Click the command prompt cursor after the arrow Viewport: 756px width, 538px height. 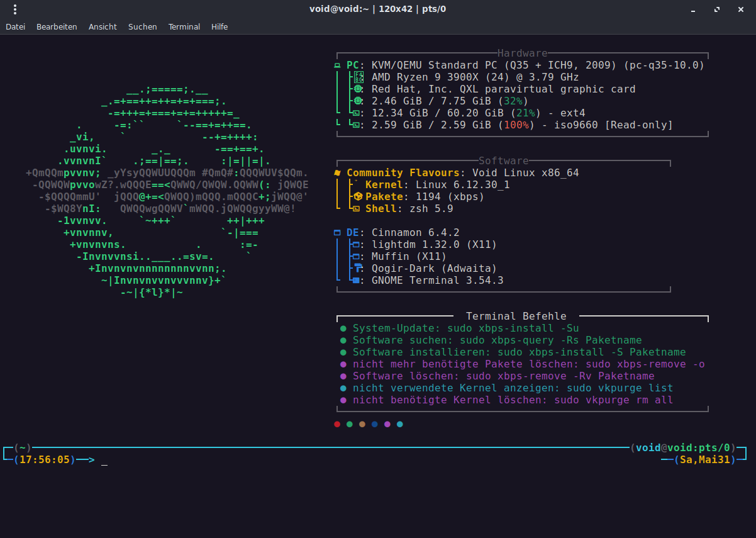point(104,461)
